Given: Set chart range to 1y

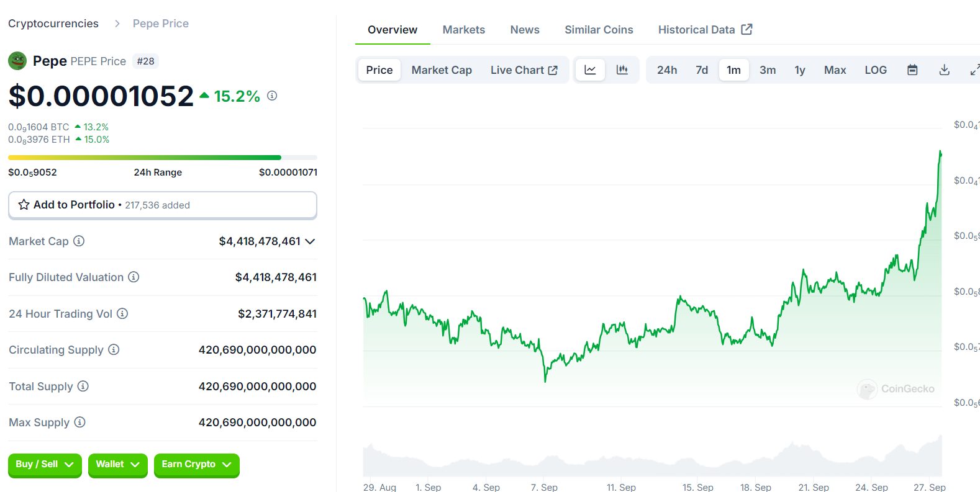Looking at the screenshot, I should point(800,70).
